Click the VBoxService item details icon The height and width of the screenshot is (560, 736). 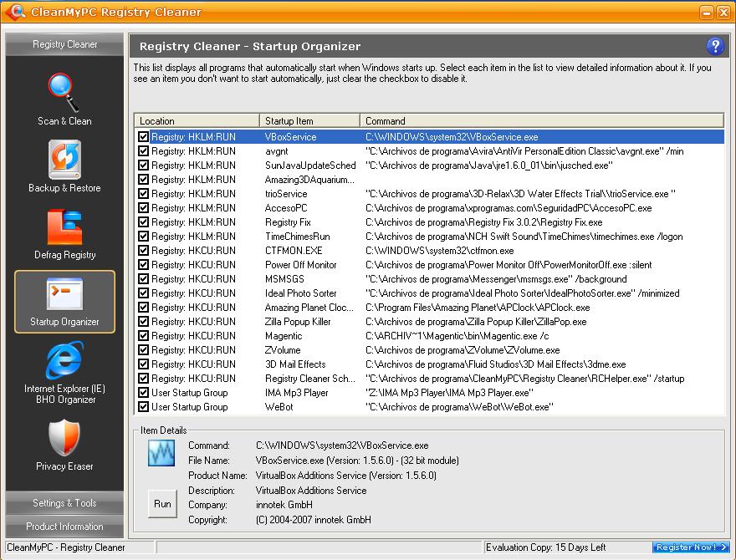(161, 452)
